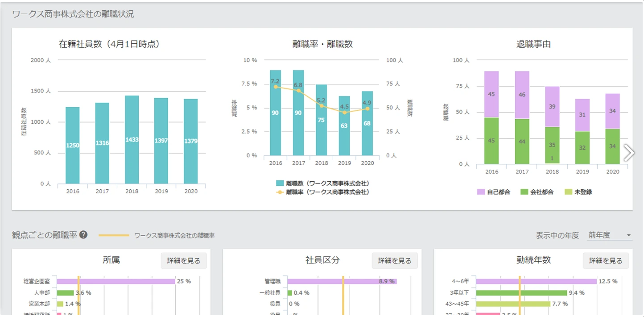Open 詳細を見る for the 勤続年数 panel
644x317 pixels.
(606, 261)
